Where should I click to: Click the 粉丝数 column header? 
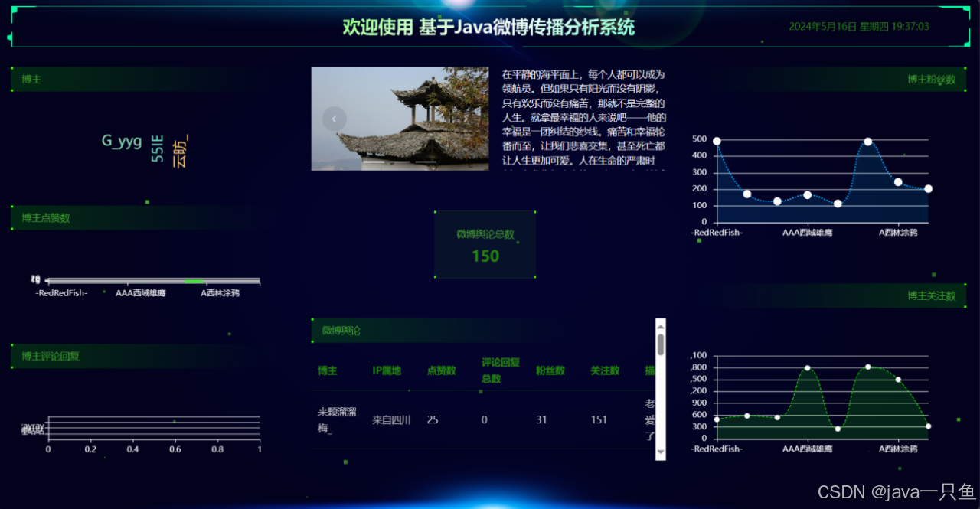550,370
